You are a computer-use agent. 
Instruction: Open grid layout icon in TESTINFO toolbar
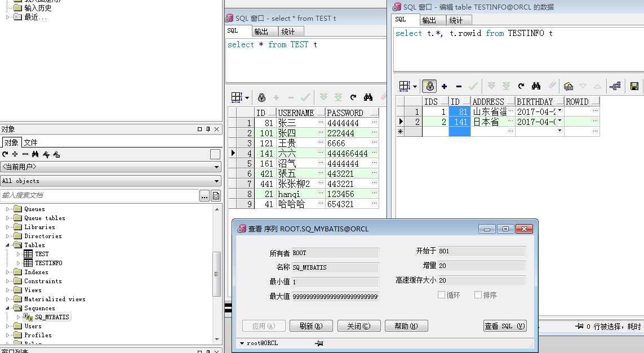point(405,86)
